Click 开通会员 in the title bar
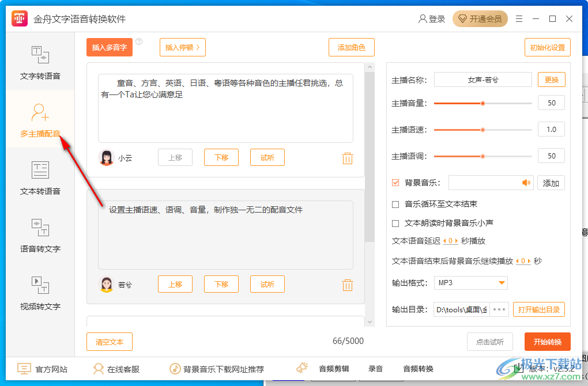The image size is (588, 386). point(480,18)
